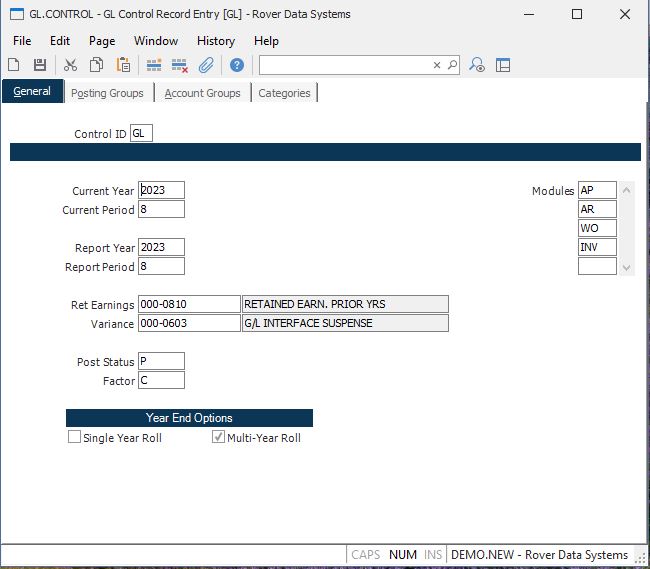Click the Paste clipboard icon

[123, 65]
